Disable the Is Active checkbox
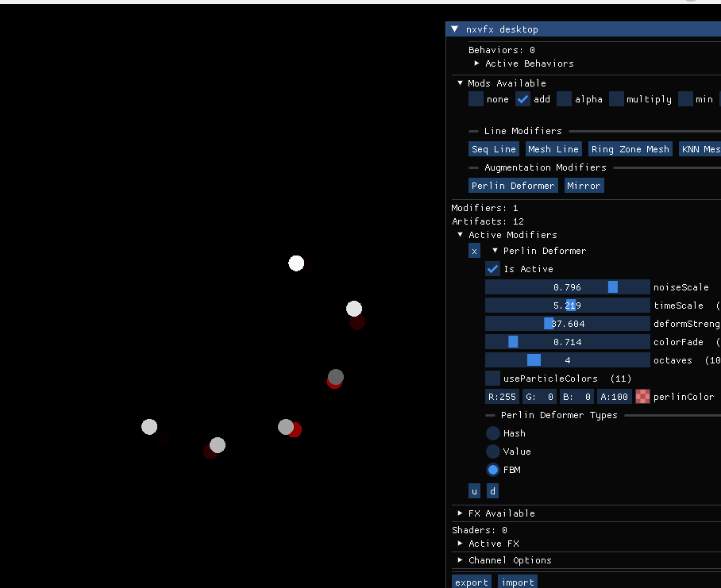Screen dimensions: 721x588 492,268
